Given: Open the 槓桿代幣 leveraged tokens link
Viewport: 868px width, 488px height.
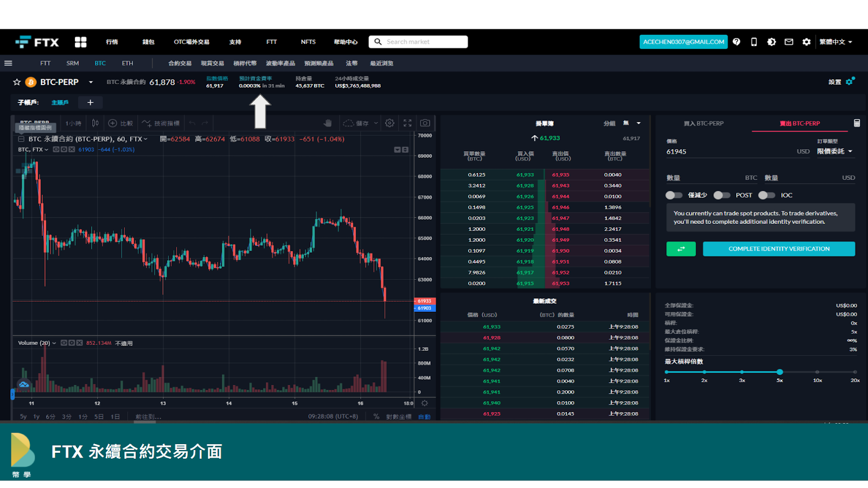Looking at the screenshot, I should 245,63.
